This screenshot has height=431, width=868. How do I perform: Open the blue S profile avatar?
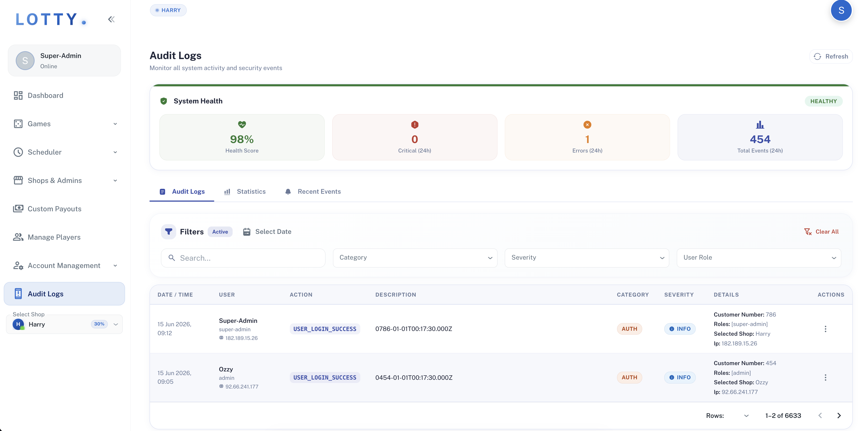841,10
